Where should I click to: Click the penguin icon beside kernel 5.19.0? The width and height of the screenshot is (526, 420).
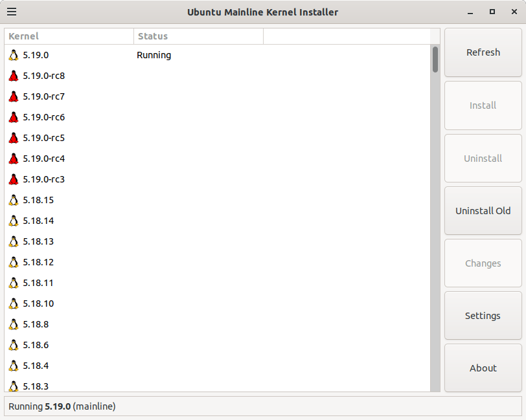click(x=13, y=55)
